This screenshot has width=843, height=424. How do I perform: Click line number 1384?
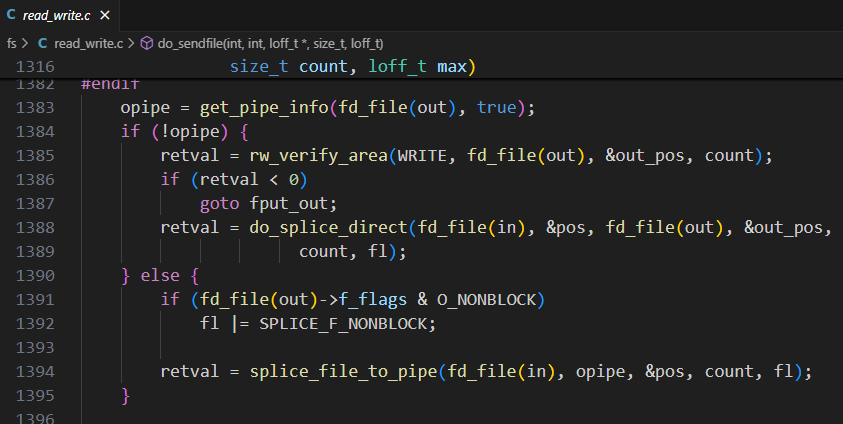coord(35,132)
